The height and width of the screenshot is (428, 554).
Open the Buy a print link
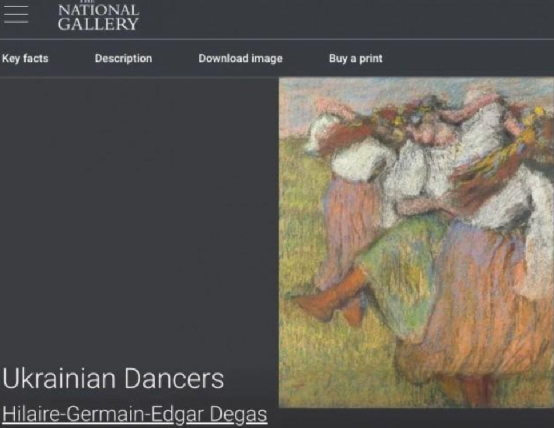pos(356,58)
